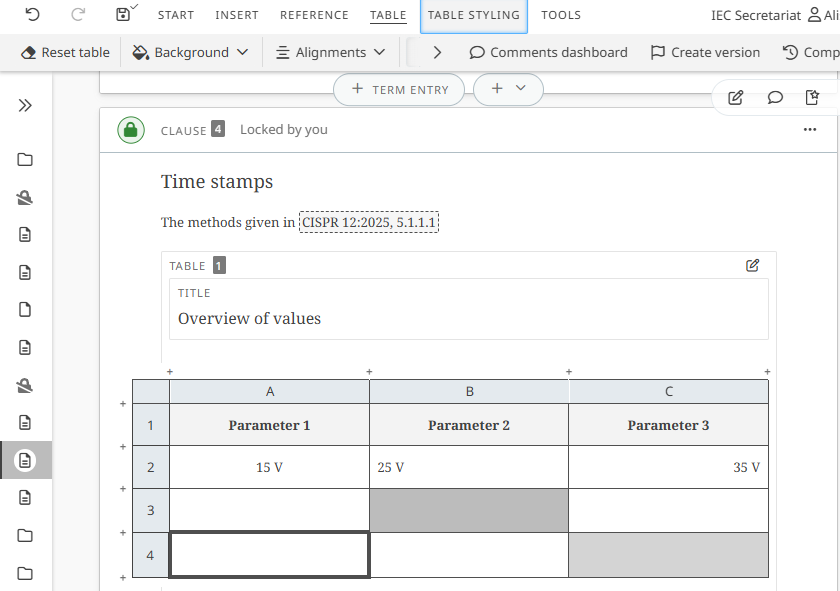Open the TOOLS tab

(561, 15)
